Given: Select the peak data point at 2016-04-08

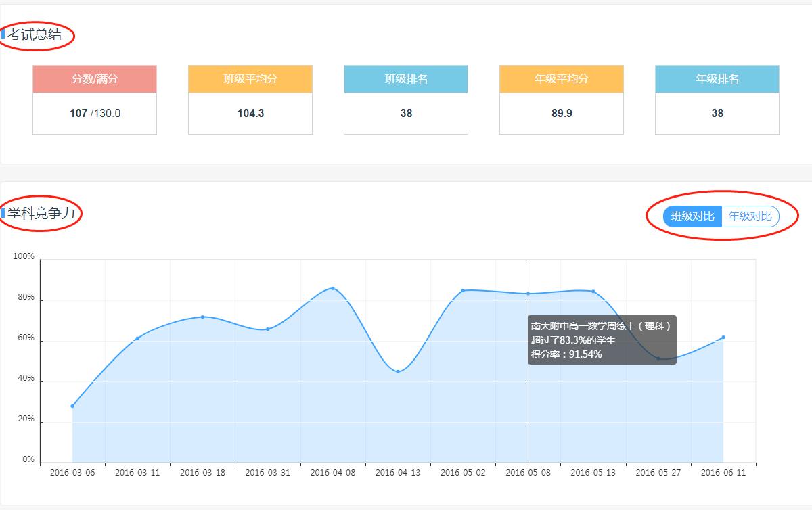Looking at the screenshot, I should click(x=332, y=288).
